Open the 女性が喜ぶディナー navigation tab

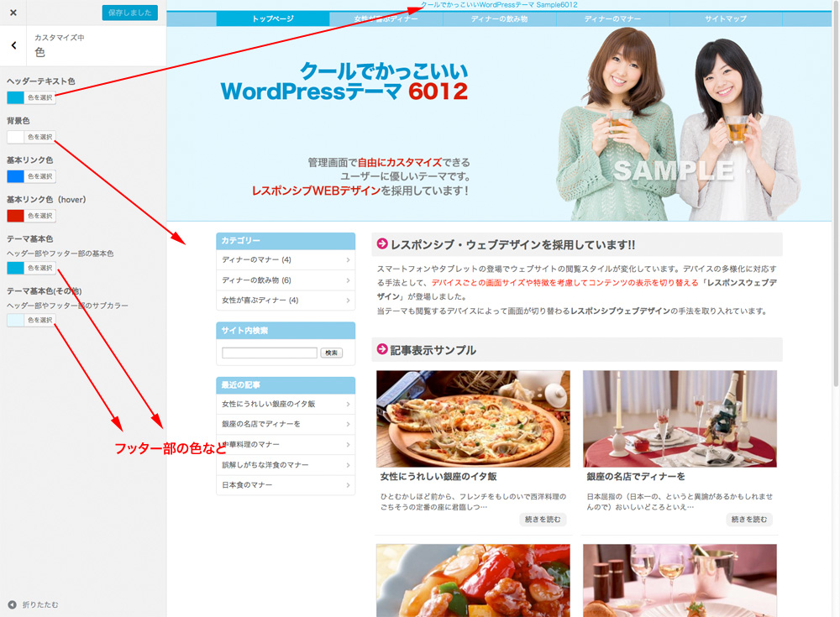pyautogui.click(x=386, y=18)
